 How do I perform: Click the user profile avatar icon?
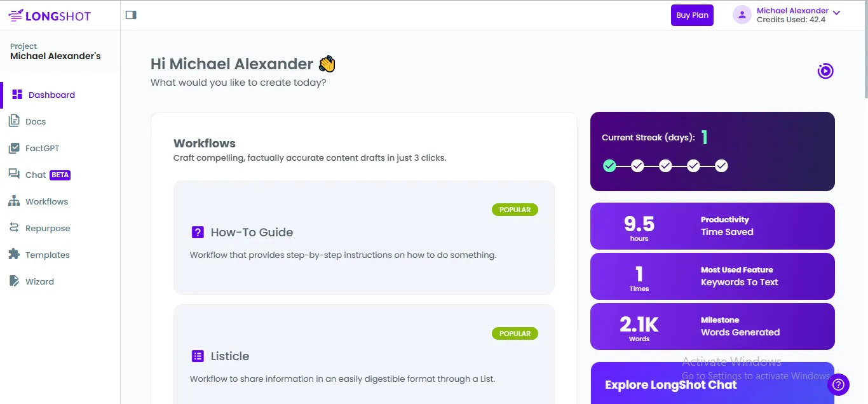tap(742, 15)
